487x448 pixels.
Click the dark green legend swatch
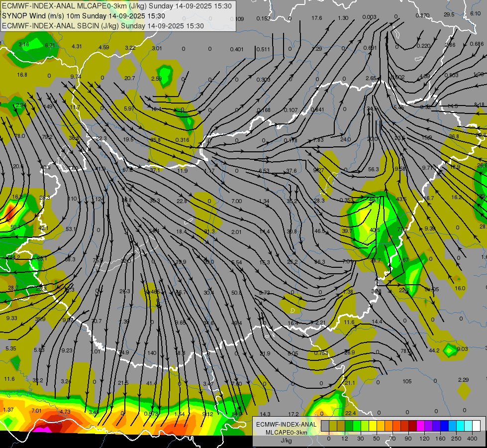(x=349, y=426)
